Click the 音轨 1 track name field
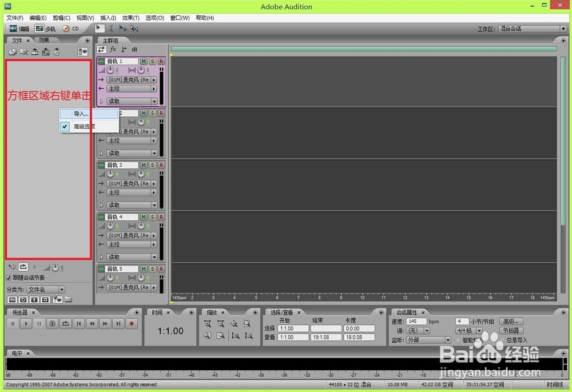Screen dimensions: 572x392 [x=122, y=61]
